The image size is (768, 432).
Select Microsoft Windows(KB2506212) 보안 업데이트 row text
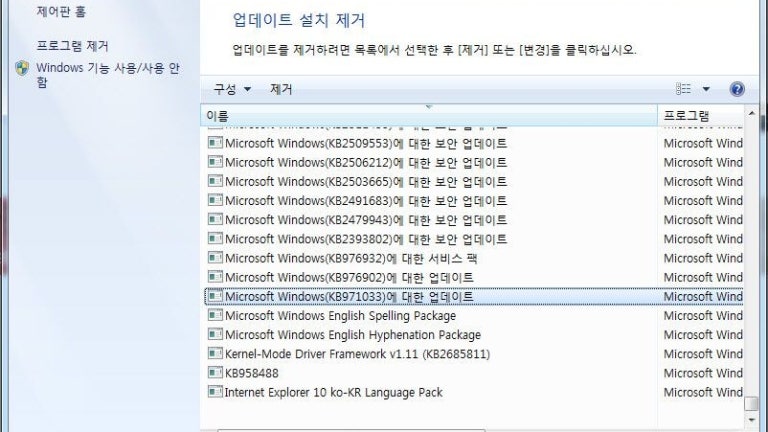[x=366, y=163]
